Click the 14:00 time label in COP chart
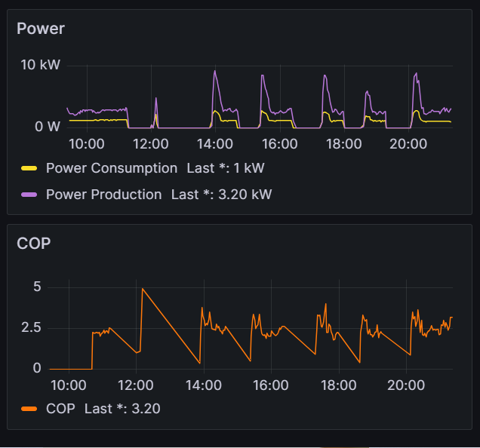The width and height of the screenshot is (480, 448). 204,385
